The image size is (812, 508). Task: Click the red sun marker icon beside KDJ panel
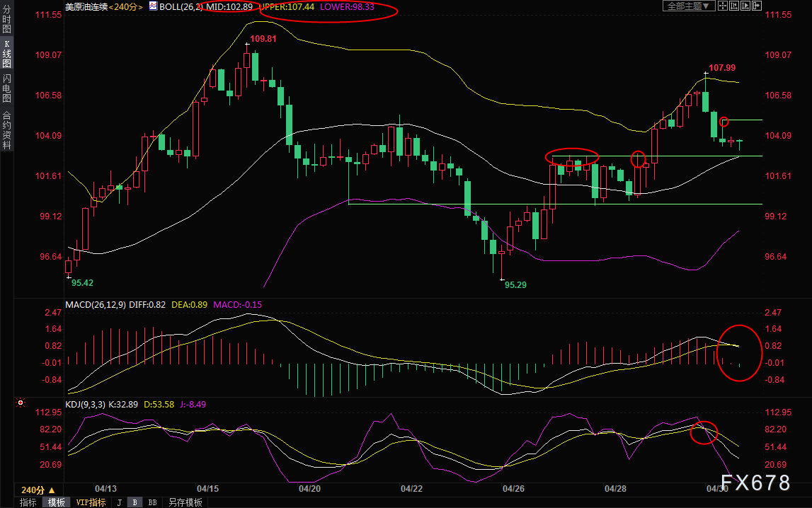pos(21,403)
